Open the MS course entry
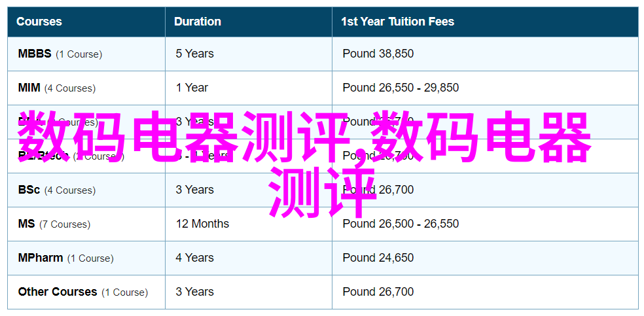 point(27,224)
